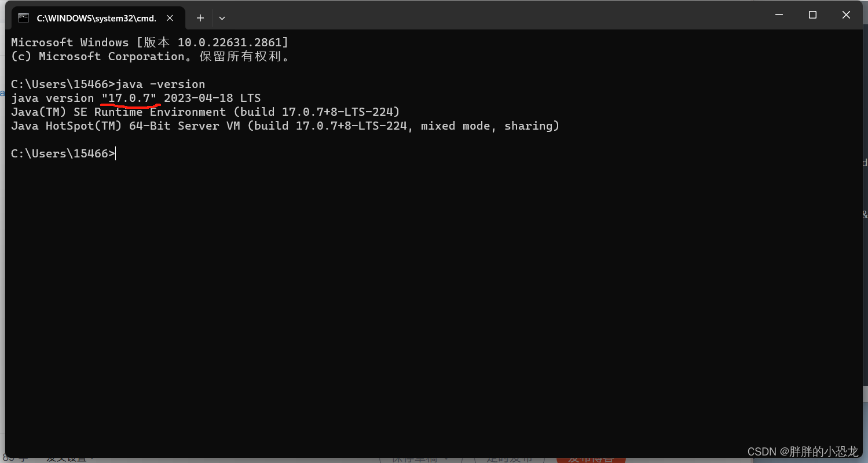The image size is (868, 463).
Task: Close the cmd. terminal tab
Action: tap(170, 18)
